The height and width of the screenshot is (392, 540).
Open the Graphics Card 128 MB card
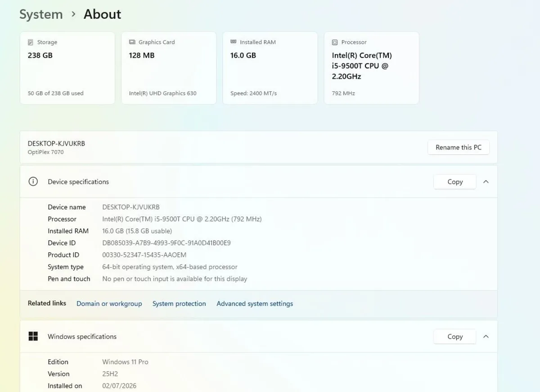pos(169,68)
